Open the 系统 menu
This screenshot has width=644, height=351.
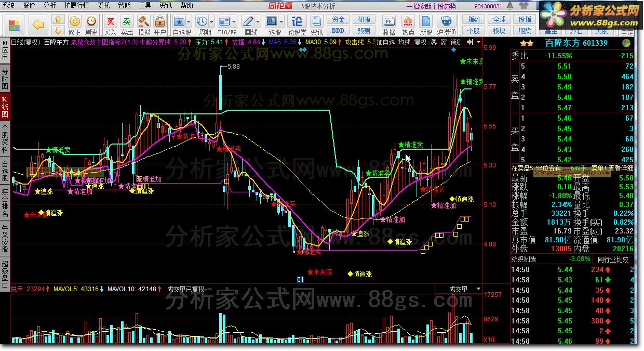pos(8,6)
